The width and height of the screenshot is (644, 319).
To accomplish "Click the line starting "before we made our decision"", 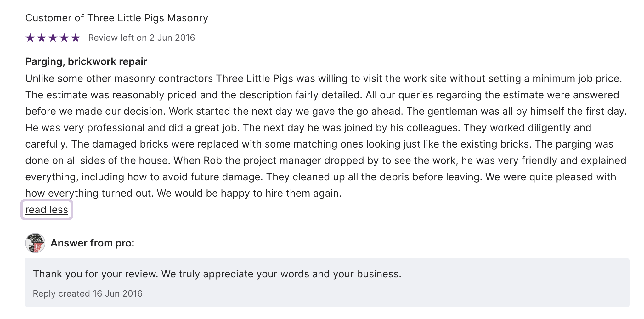I will point(326,111).
